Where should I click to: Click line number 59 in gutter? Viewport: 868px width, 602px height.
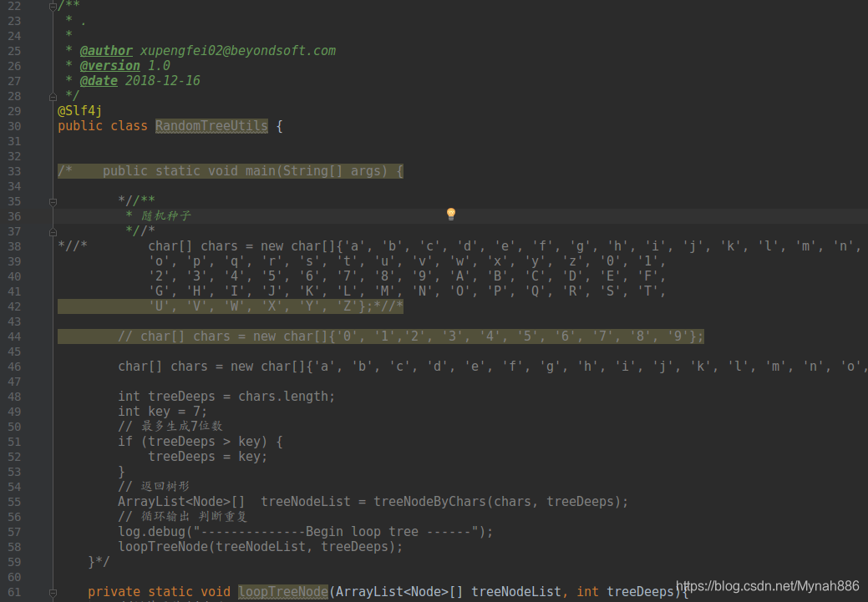pyautogui.click(x=14, y=562)
